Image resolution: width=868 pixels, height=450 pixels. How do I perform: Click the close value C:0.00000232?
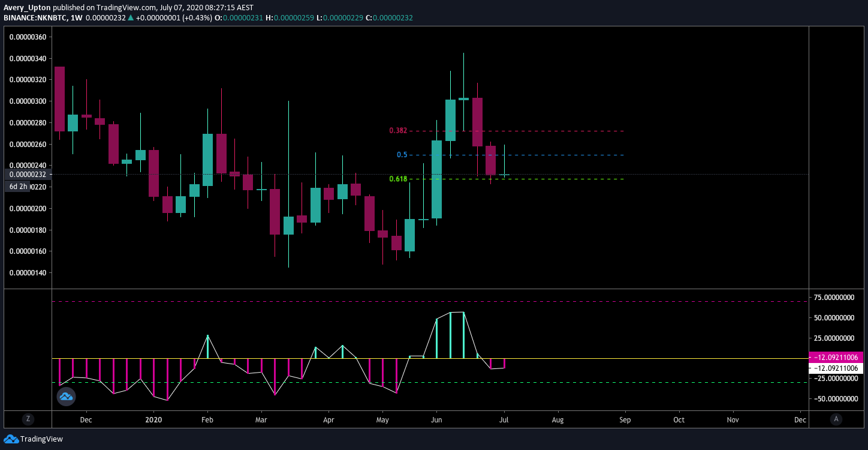point(388,18)
